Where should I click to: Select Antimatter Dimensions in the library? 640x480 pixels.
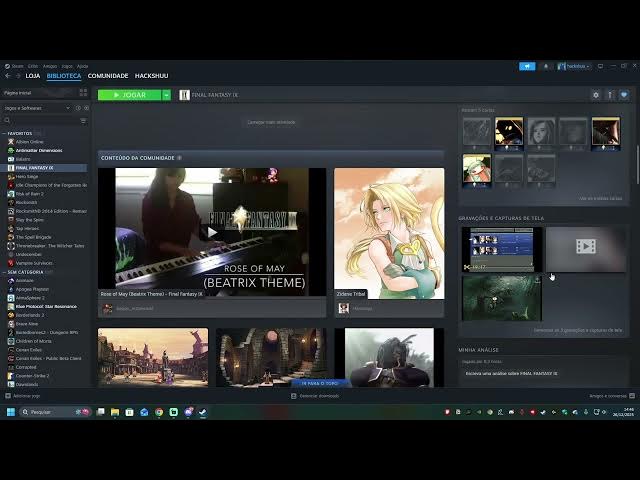point(39,151)
